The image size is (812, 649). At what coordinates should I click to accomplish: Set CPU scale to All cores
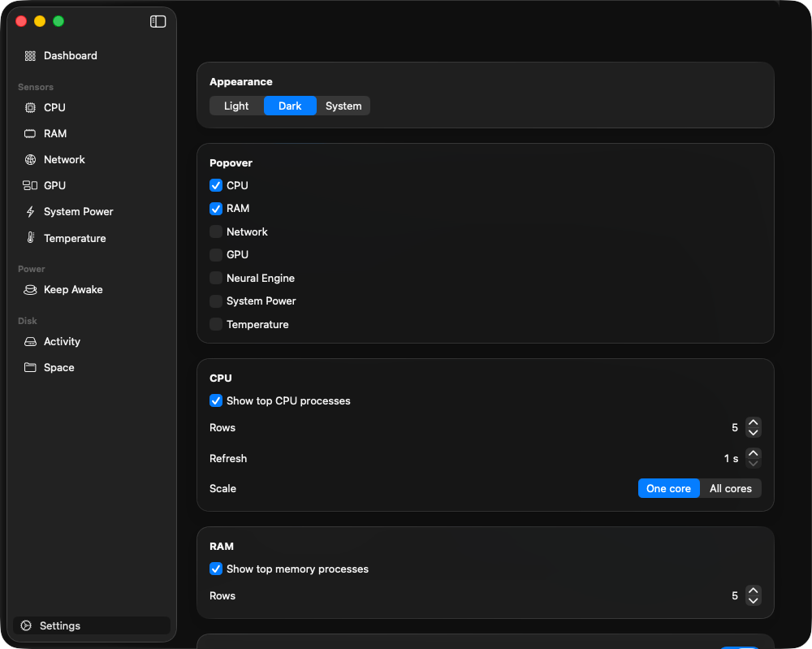pyautogui.click(x=731, y=488)
